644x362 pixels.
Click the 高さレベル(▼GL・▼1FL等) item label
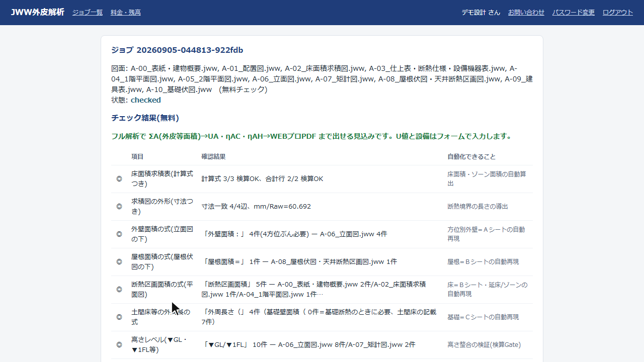coord(159,345)
